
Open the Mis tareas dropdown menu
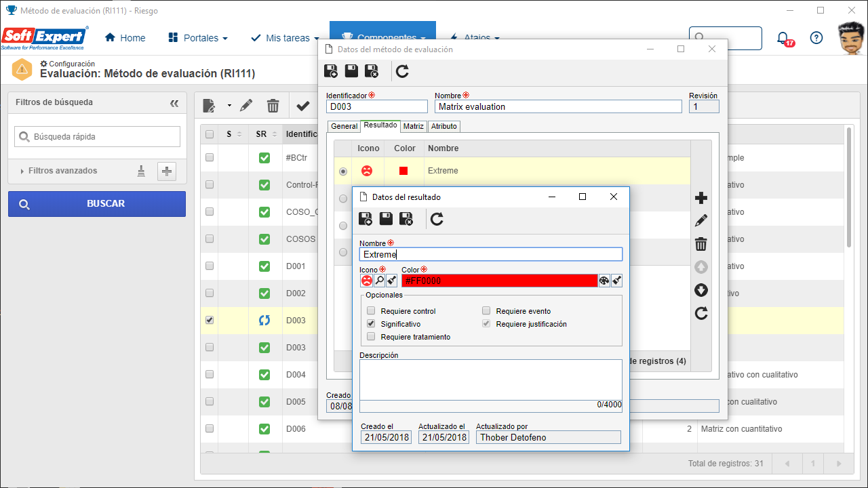point(285,38)
